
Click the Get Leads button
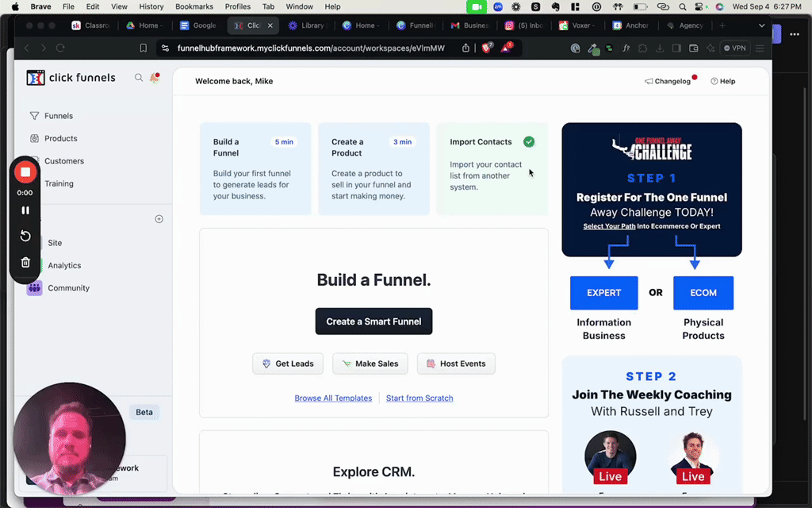click(x=288, y=364)
